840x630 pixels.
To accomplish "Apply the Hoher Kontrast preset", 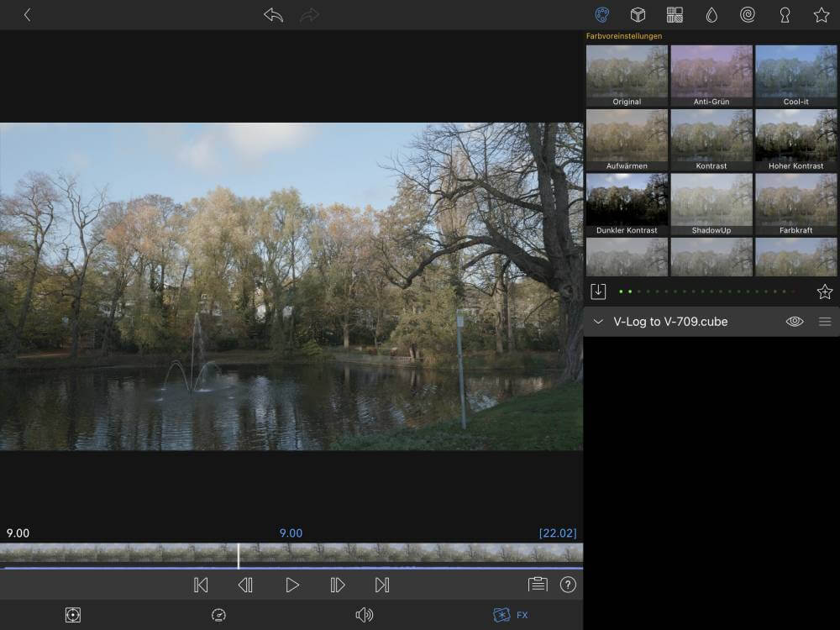I will pyautogui.click(x=796, y=139).
